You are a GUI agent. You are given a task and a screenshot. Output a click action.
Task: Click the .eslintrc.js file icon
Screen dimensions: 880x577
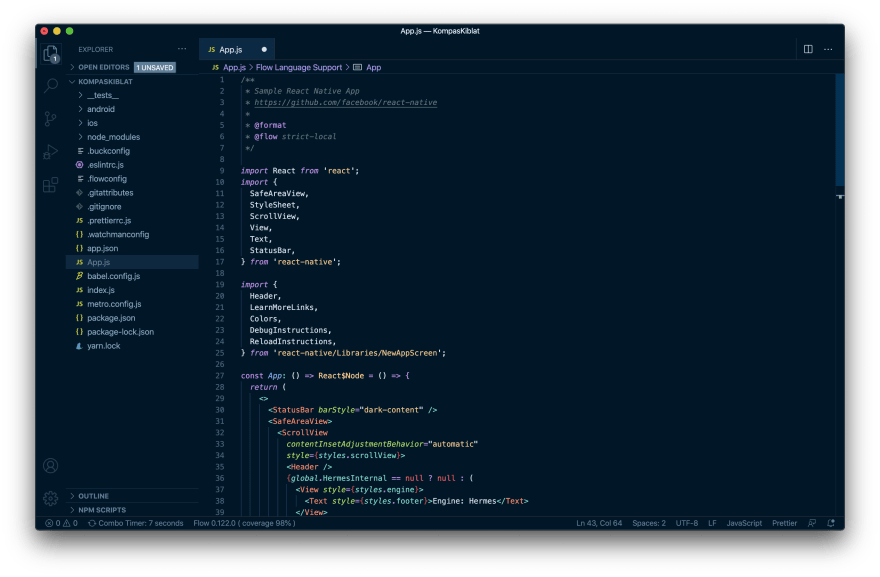click(80, 165)
